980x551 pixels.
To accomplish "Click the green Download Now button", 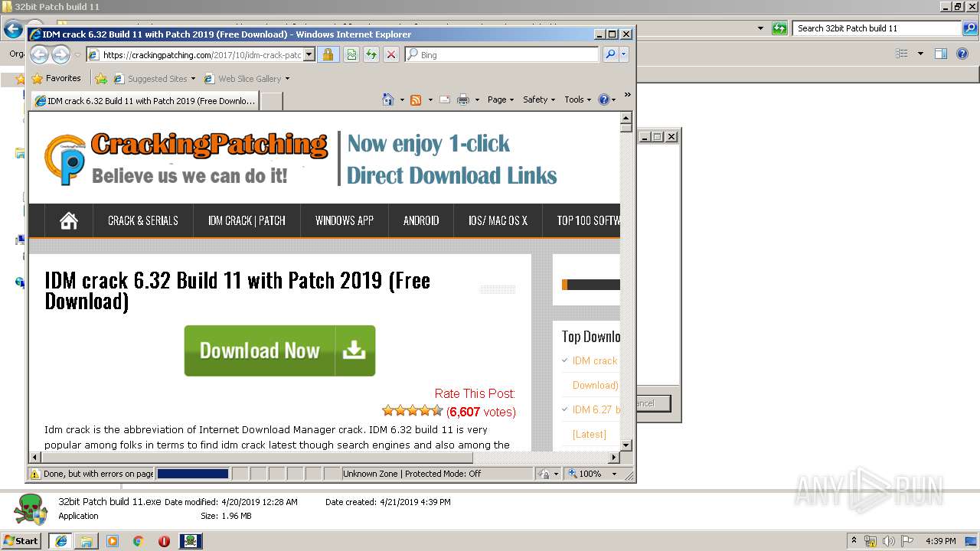I will (279, 350).
